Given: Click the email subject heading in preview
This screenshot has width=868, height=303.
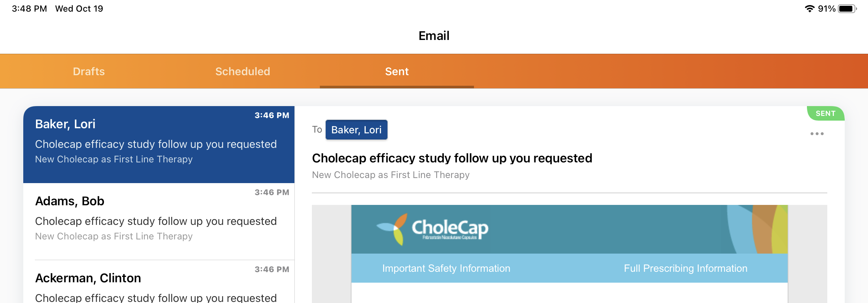Looking at the screenshot, I should pos(452,158).
